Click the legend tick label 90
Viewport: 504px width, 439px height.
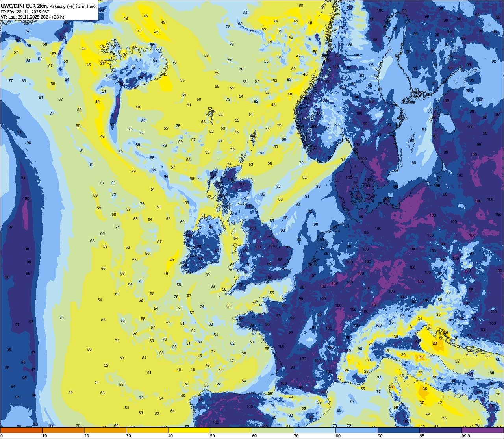pyautogui.click(x=380, y=436)
